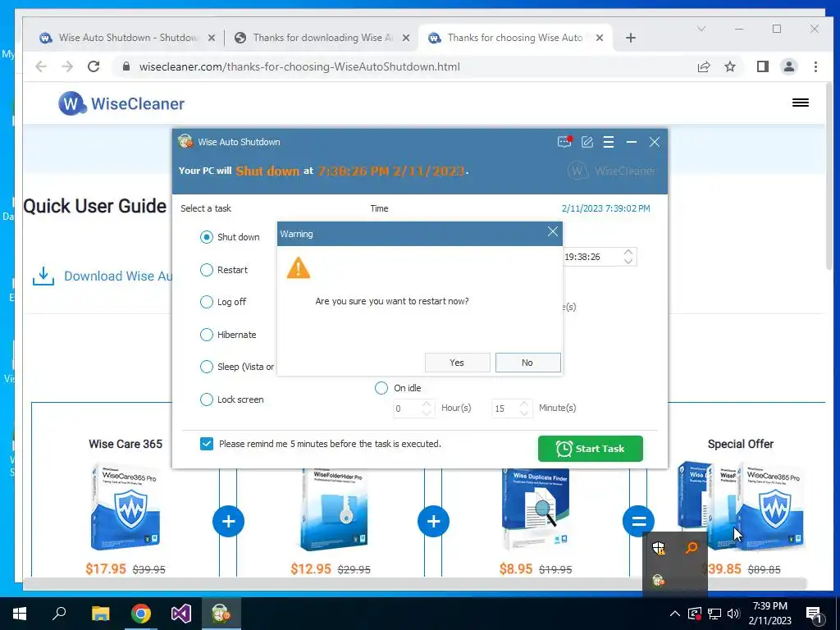840x630 pixels.
Task: Open a new browser tab
Action: (631, 38)
